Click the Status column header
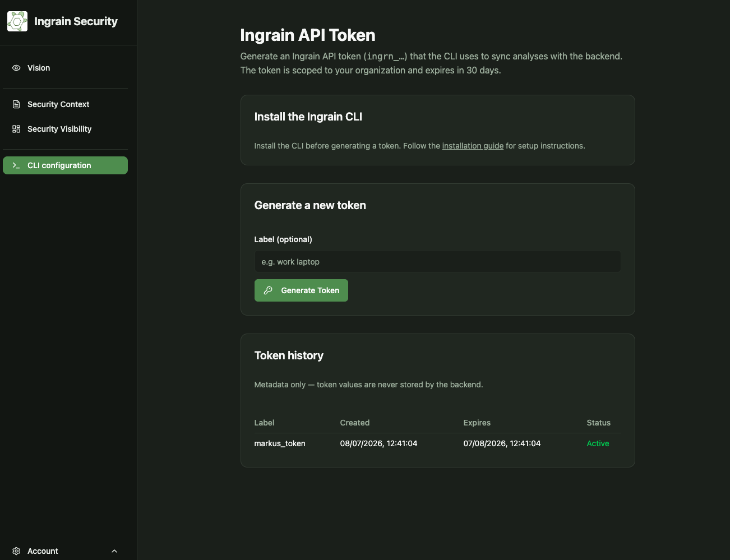This screenshot has height=560, width=730. [x=598, y=423]
